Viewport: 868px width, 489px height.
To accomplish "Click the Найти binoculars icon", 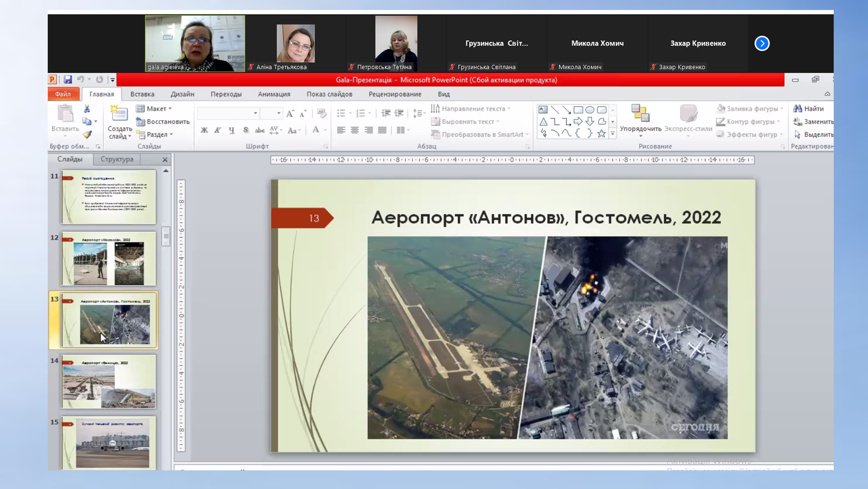I will point(798,109).
